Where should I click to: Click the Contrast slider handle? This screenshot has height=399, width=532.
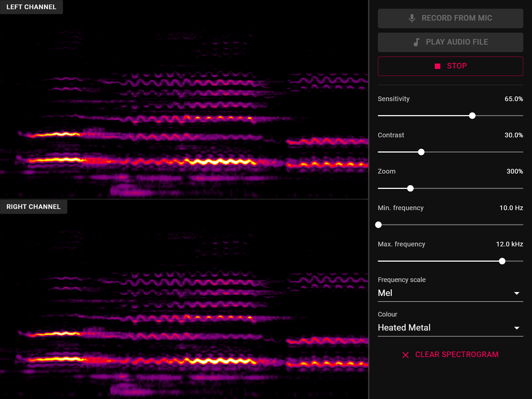click(421, 152)
